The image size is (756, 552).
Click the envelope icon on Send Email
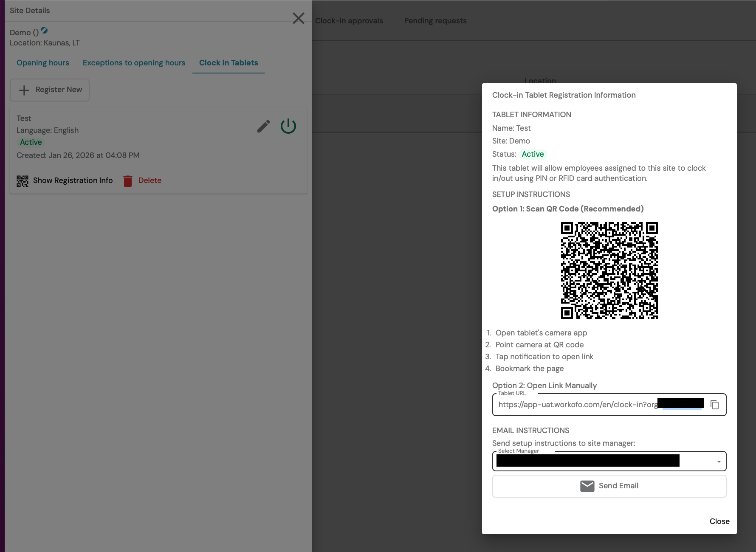587,486
